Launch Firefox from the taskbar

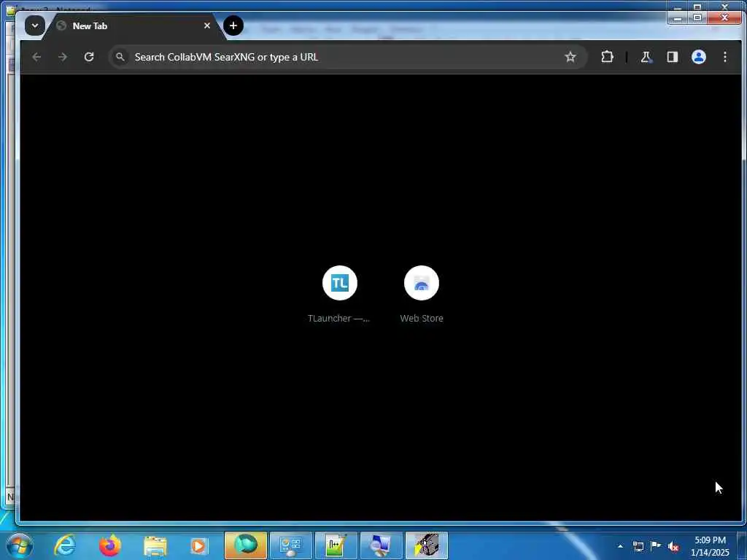(109, 545)
